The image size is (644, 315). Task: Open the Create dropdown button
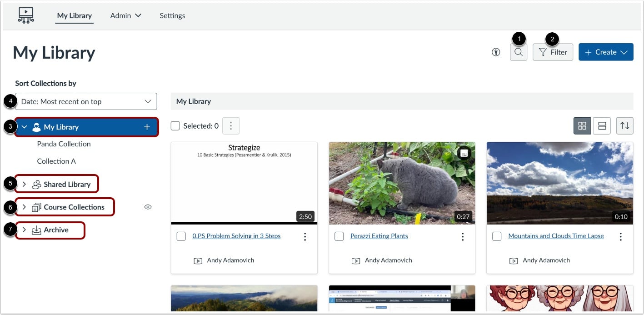click(x=606, y=52)
